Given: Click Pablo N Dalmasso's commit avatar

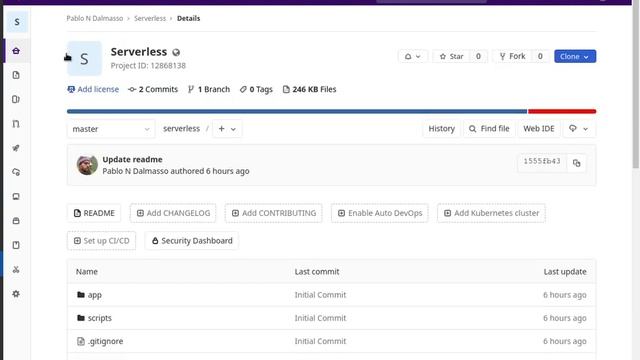Looking at the screenshot, I should [x=87, y=165].
